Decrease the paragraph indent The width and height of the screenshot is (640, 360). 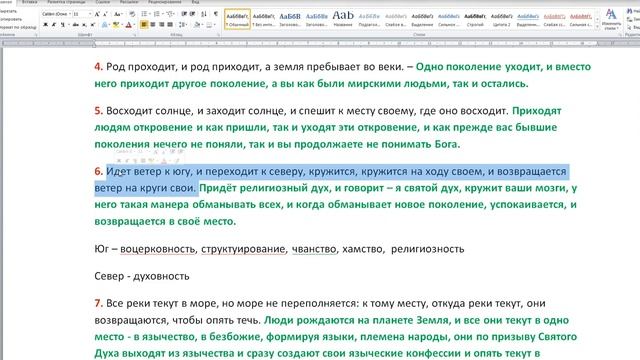point(184,14)
